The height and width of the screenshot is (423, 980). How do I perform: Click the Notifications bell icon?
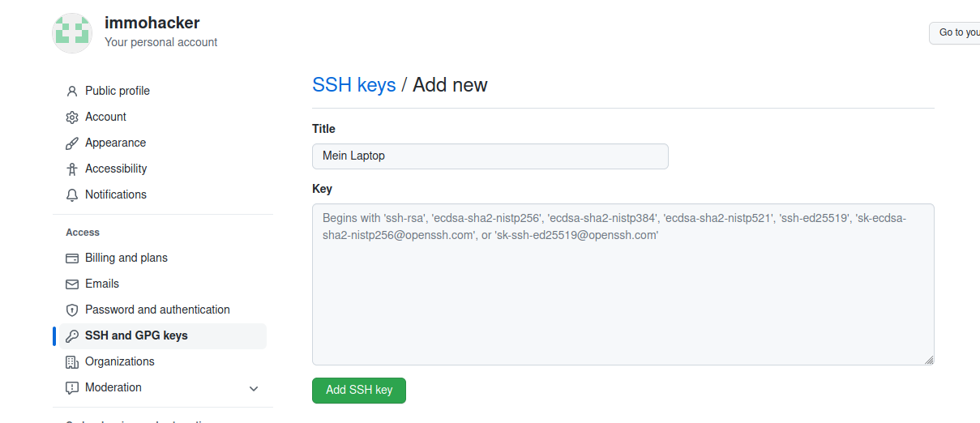71,195
